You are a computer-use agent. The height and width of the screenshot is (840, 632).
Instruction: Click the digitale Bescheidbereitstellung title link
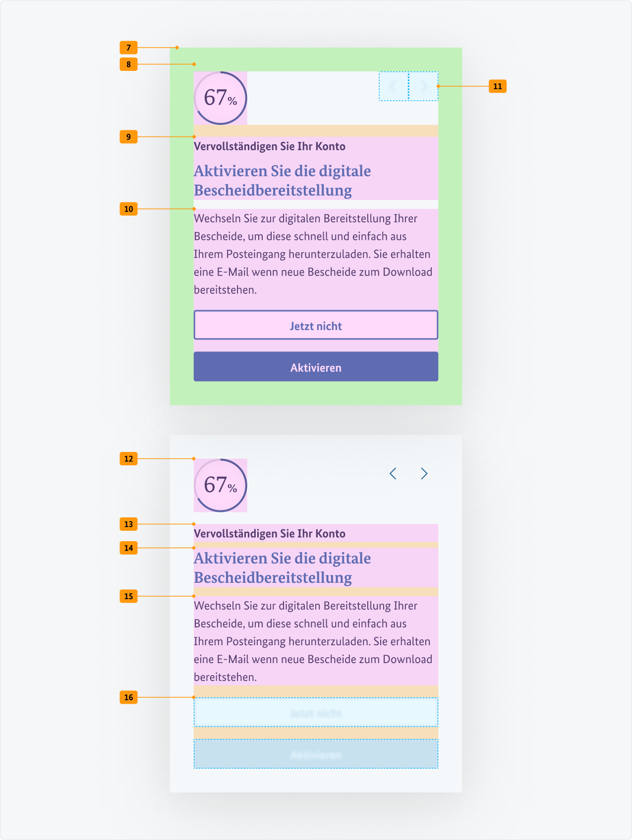[x=282, y=180]
